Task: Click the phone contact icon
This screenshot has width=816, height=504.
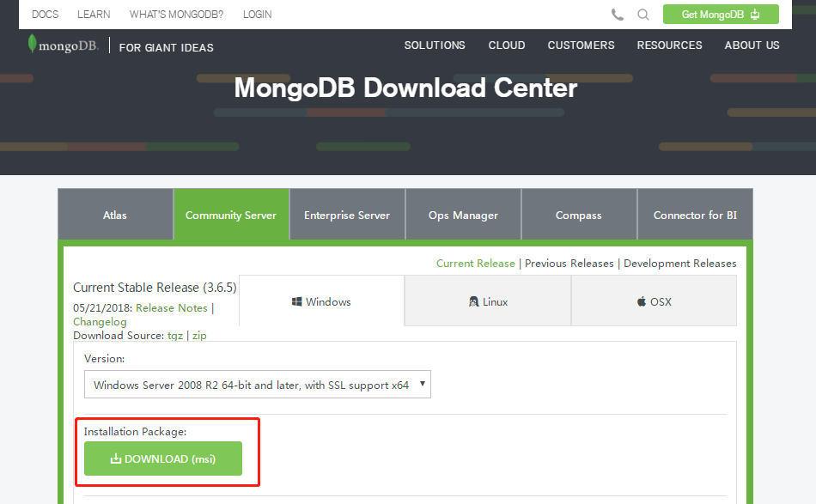Action: pyautogui.click(x=618, y=15)
